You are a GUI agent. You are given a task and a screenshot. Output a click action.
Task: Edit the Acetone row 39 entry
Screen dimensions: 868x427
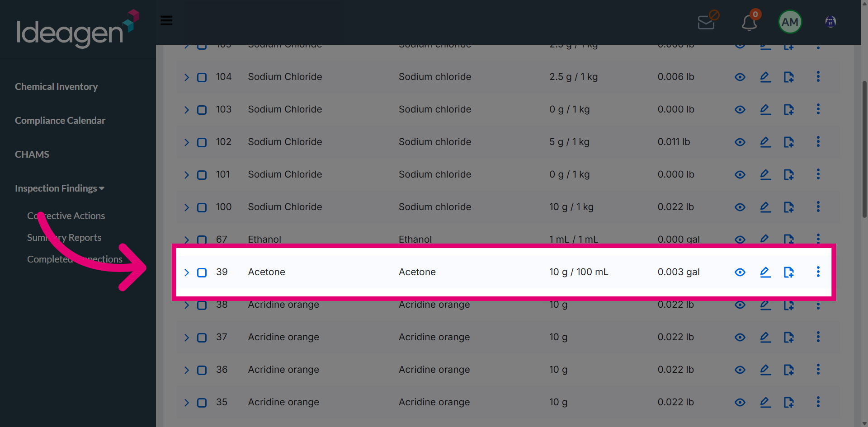coord(765,272)
